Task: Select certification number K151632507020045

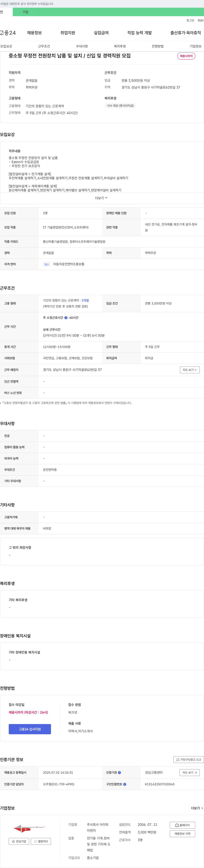Action: point(160,784)
